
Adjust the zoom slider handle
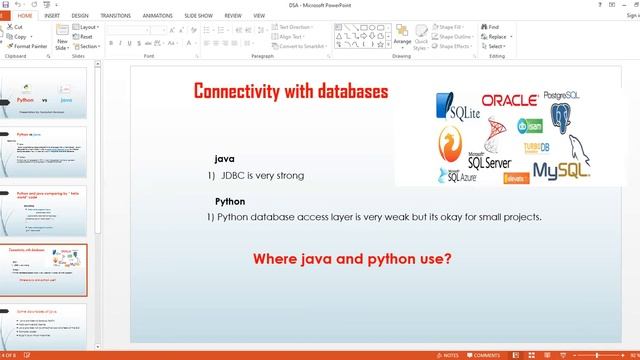pos(597,356)
